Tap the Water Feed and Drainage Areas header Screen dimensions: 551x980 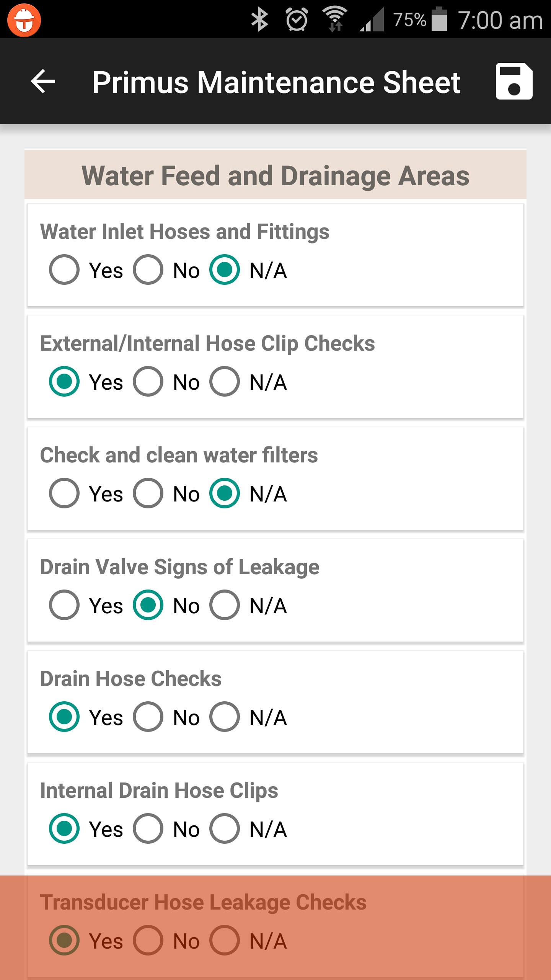275,175
